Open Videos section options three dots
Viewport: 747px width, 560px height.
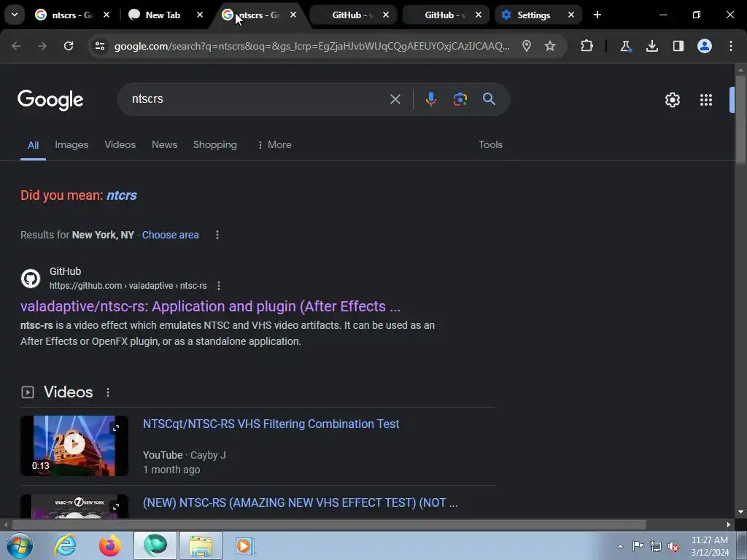click(108, 392)
